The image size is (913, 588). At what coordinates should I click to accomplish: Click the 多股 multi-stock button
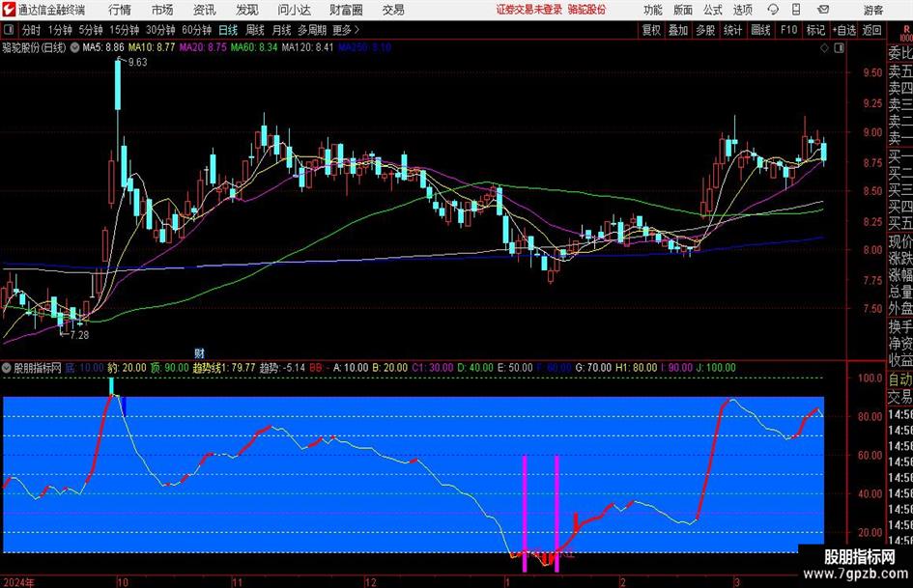pyautogui.click(x=705, y=30)
